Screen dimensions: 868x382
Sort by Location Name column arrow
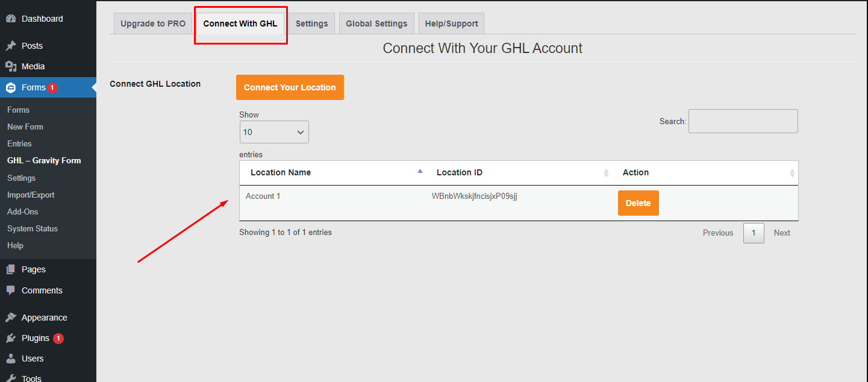click(420, 171)
